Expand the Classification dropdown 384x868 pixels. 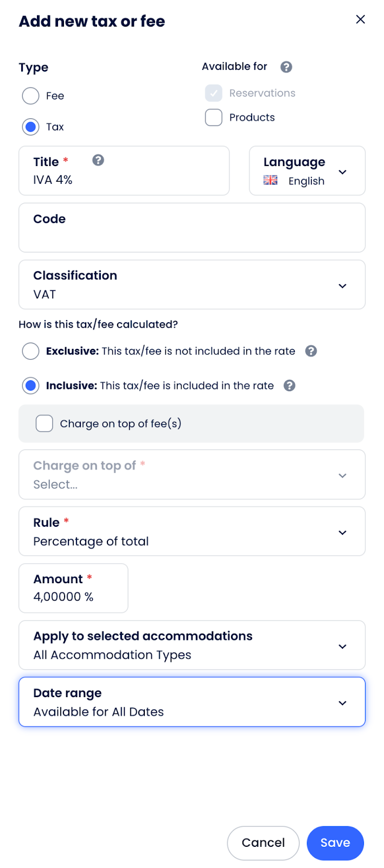(x=192, y=285)
